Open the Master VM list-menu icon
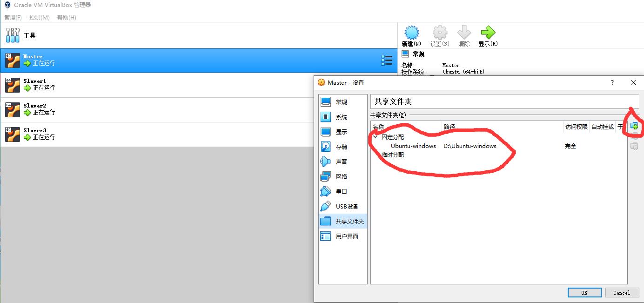Image resolution: width=644 pixels, height=303 pixels. pos(386,60)
